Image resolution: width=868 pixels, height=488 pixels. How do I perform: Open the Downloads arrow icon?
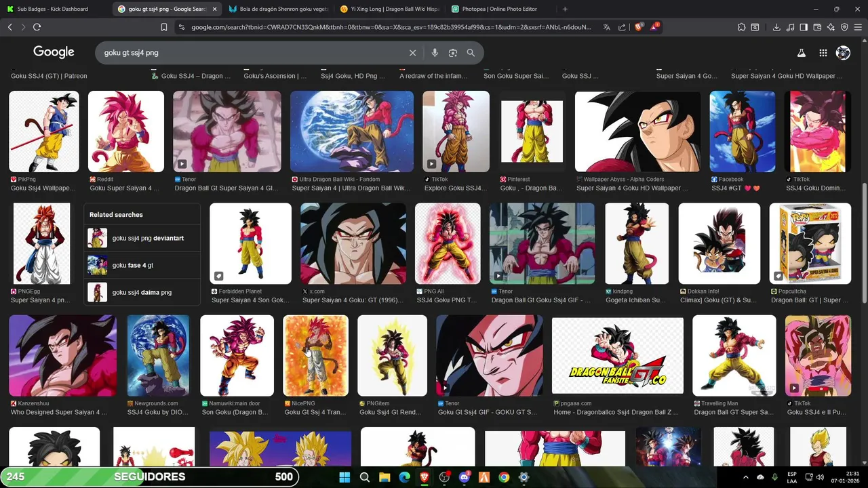click(776, 27)
